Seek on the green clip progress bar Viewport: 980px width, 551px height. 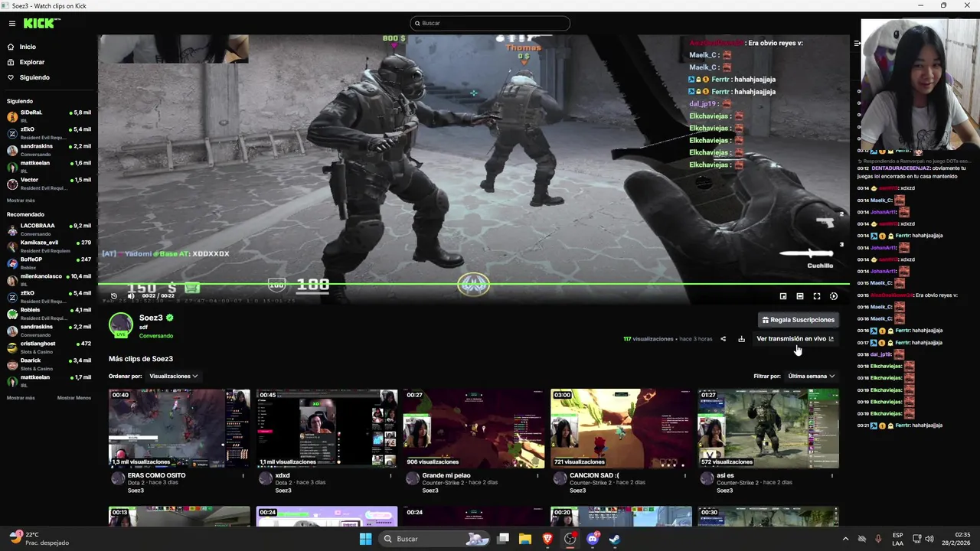(473, 284)
